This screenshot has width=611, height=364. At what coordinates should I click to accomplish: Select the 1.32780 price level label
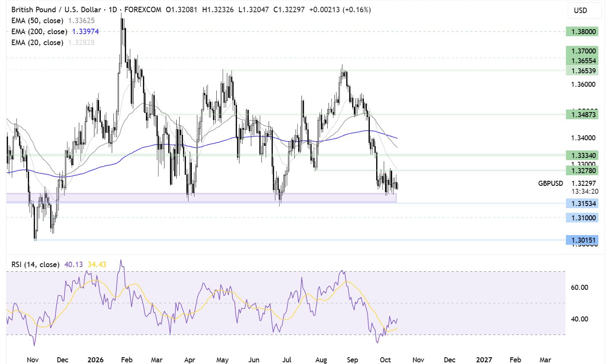pos(582,171)
